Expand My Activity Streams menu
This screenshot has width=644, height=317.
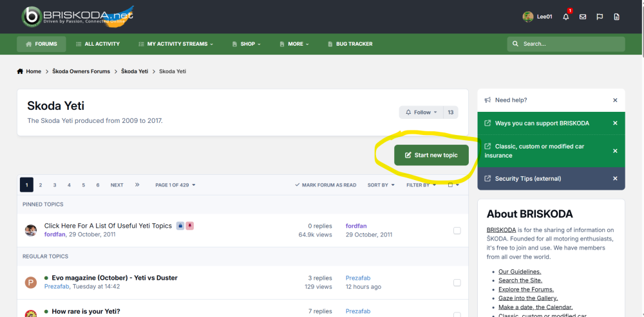tap(176, 44)
